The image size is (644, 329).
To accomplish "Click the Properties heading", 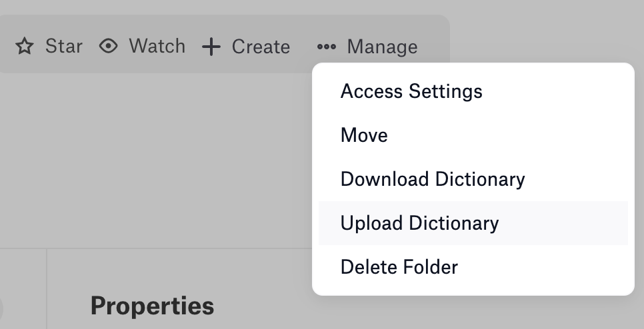I will click(153, 306).
